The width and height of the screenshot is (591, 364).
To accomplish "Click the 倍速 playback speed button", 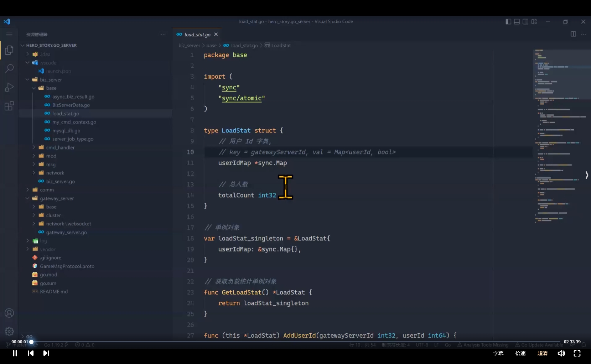I will click(x=520, y=353).
